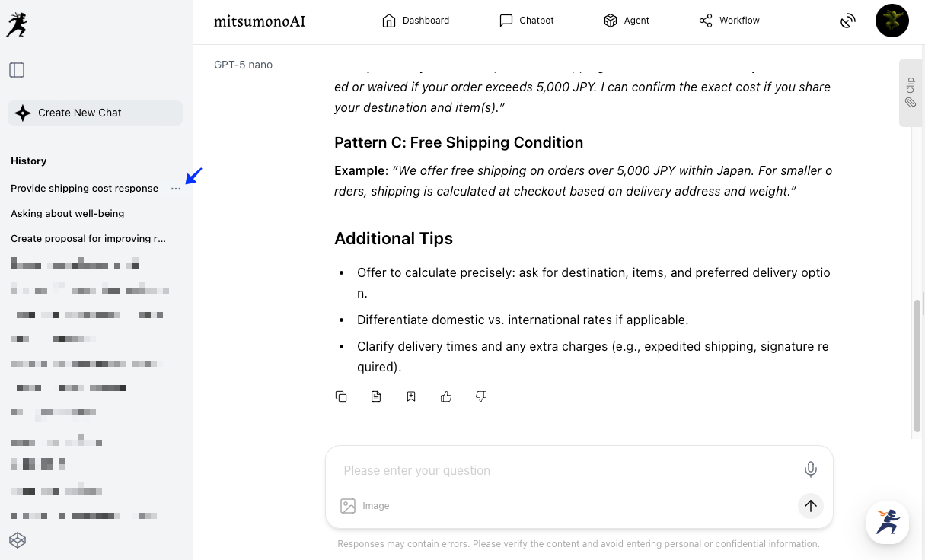Click the cube icon at sidebar bottom
The width and height of the screenshot is (925, 560).
(18, 540)
